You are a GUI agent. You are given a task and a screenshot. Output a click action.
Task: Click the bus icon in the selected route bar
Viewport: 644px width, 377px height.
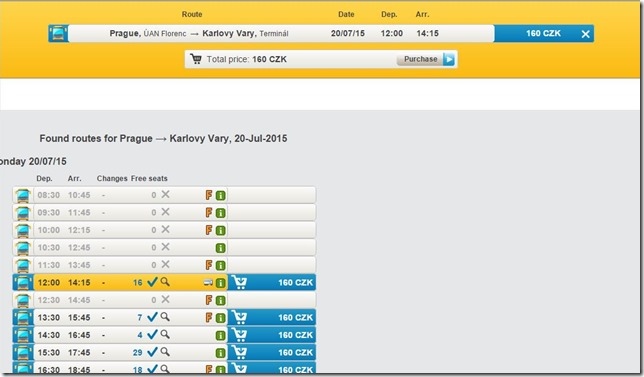(x=58, y=33)
